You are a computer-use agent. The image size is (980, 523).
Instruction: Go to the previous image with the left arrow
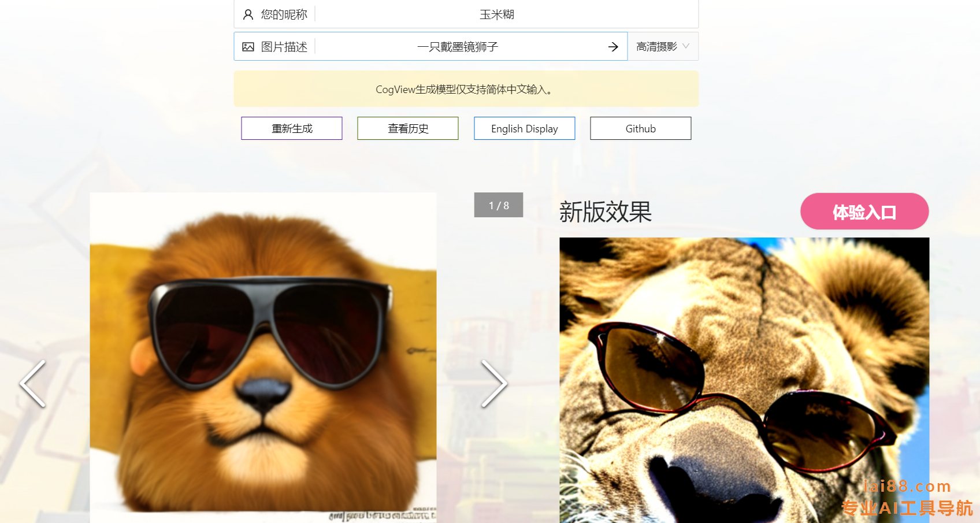click(x=32, y=384)
